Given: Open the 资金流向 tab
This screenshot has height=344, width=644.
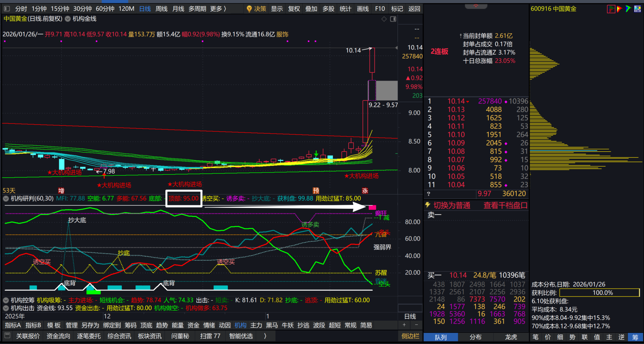Looking at the screenshot, I should 59,336.
